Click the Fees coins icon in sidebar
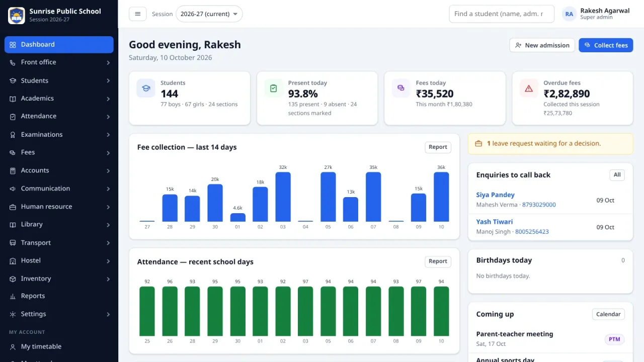The width and height of the screenshot is (644, 362). [13, 152]
